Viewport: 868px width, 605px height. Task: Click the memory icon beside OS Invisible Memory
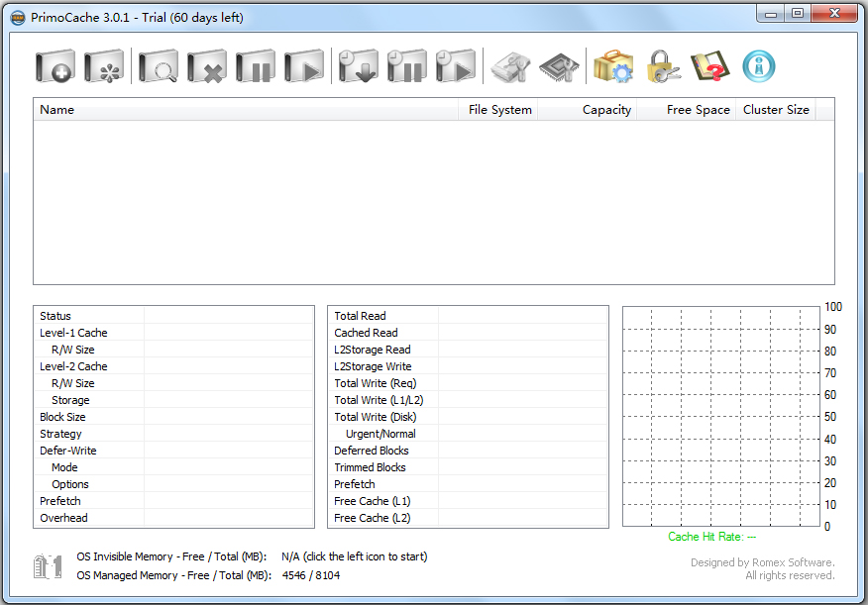[x=48, y=566]
